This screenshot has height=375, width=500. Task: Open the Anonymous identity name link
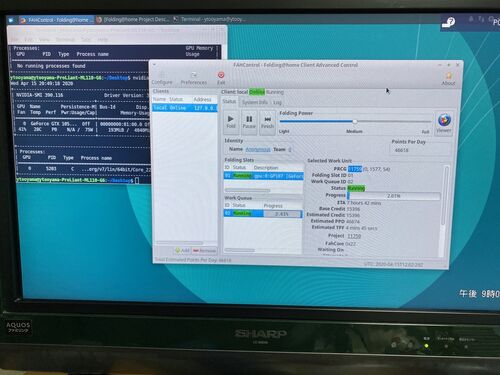258,149
